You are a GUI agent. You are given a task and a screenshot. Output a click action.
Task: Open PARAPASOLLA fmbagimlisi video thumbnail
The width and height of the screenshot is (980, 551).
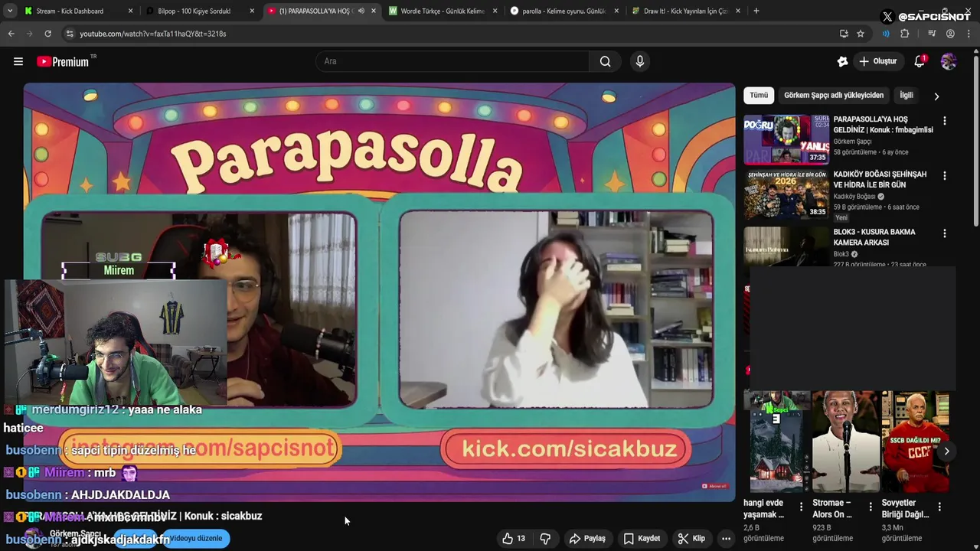pos(786,139)
